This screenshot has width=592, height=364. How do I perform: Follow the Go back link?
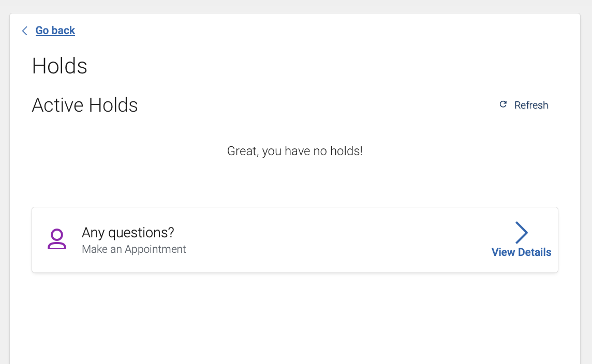[55, 30]
